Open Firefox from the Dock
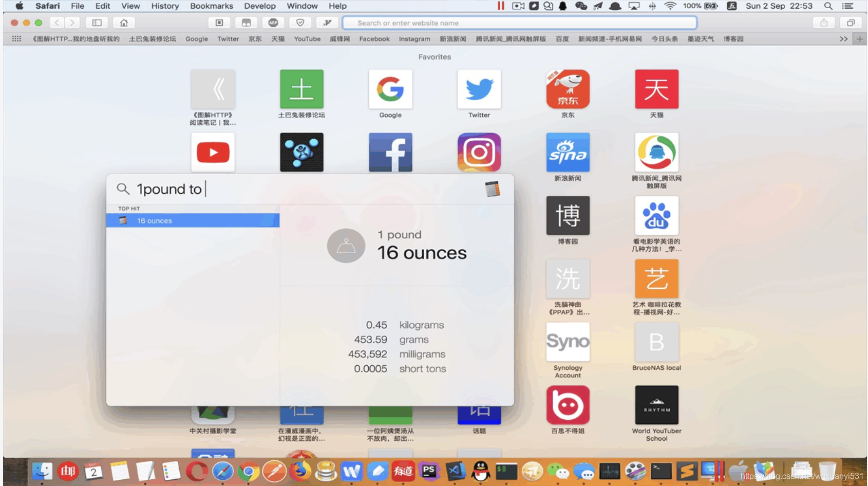 300,471
